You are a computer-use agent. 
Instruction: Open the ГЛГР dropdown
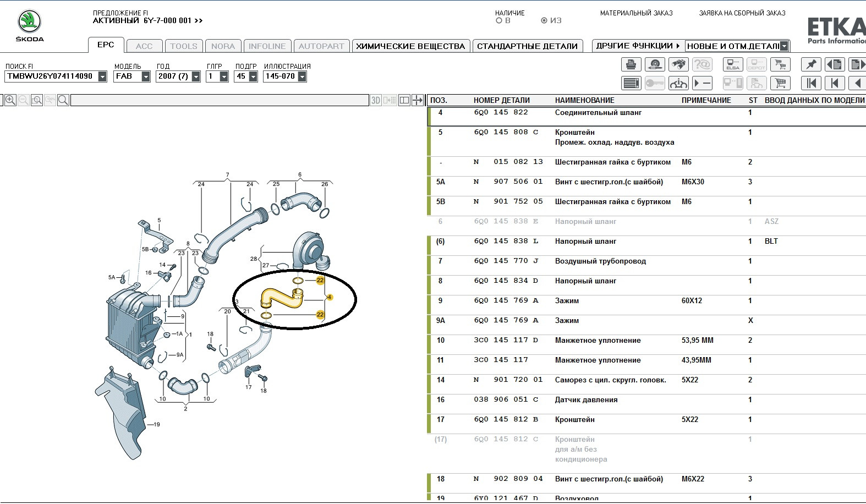pyautogui.click(x=224, y=76)
